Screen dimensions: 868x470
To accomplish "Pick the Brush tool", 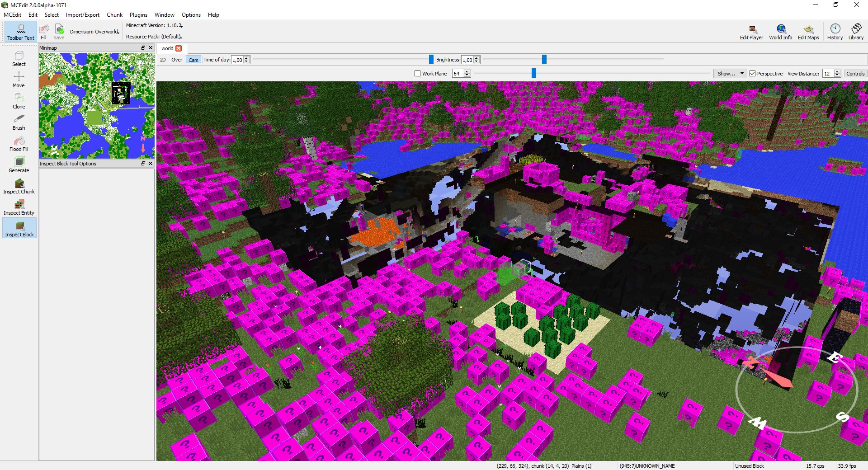I will coord(19,122).
